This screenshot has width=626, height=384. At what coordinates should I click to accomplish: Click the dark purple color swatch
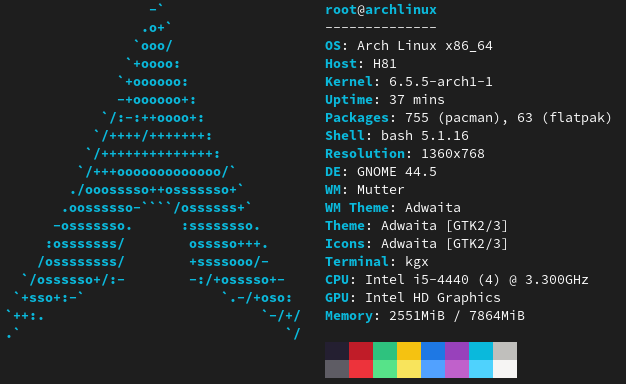457,351
